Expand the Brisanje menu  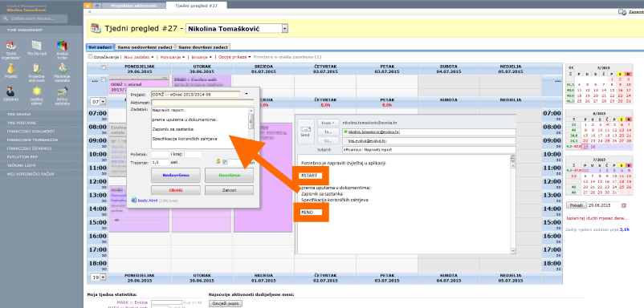(202, 57)
